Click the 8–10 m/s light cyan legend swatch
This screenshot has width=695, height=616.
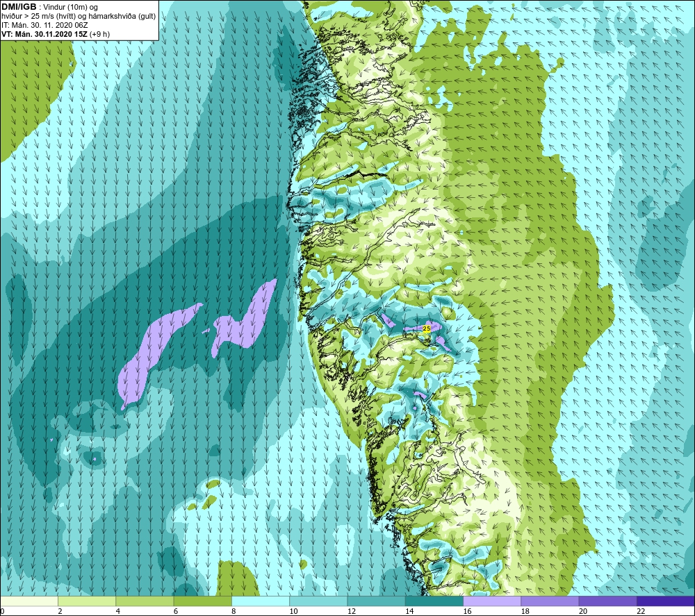tap(261, 601)
